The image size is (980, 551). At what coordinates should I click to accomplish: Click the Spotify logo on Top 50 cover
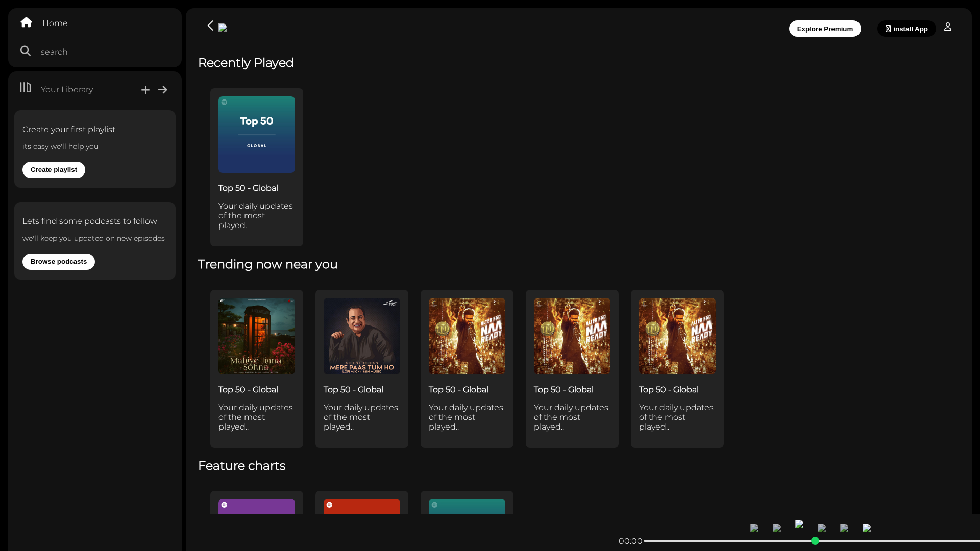pyautogui.click(x=224, y=102)
